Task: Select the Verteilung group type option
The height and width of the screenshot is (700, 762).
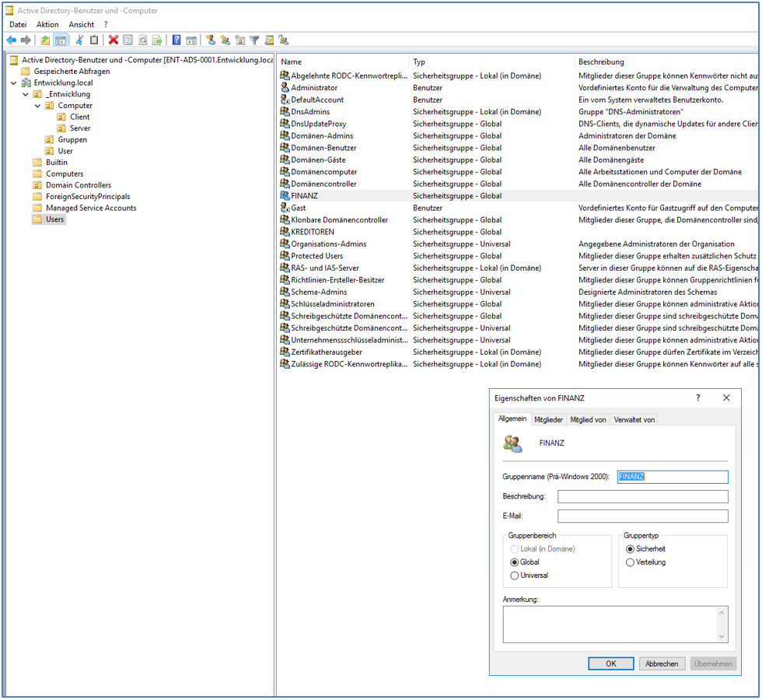Action: (630, 562)
